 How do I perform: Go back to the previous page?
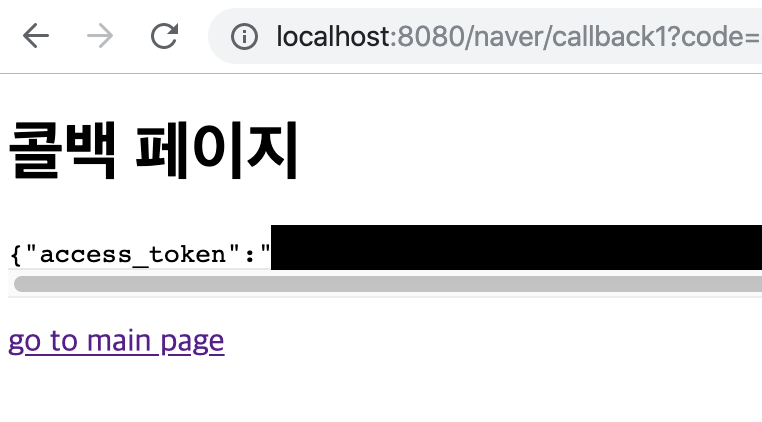(x=36, y=36)
